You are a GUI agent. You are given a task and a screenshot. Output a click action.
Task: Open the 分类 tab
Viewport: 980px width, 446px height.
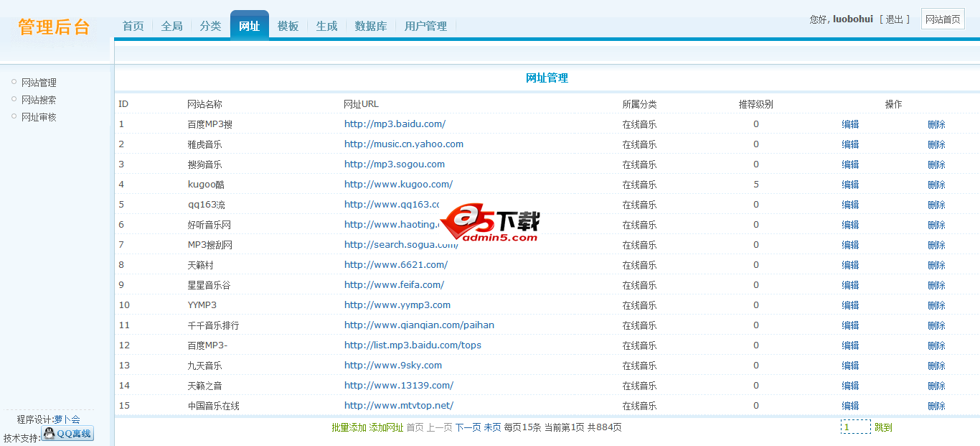pyautogui.click(x=210, y=26)
